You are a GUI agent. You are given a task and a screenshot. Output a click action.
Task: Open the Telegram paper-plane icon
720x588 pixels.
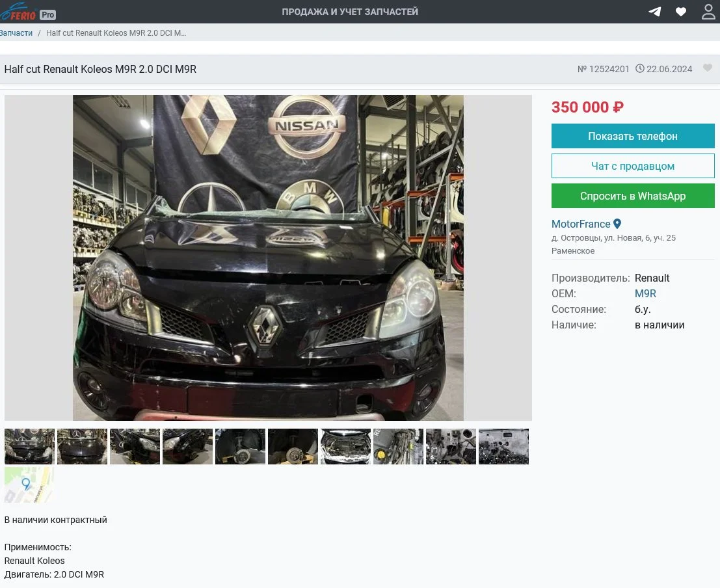pos(655,12)
